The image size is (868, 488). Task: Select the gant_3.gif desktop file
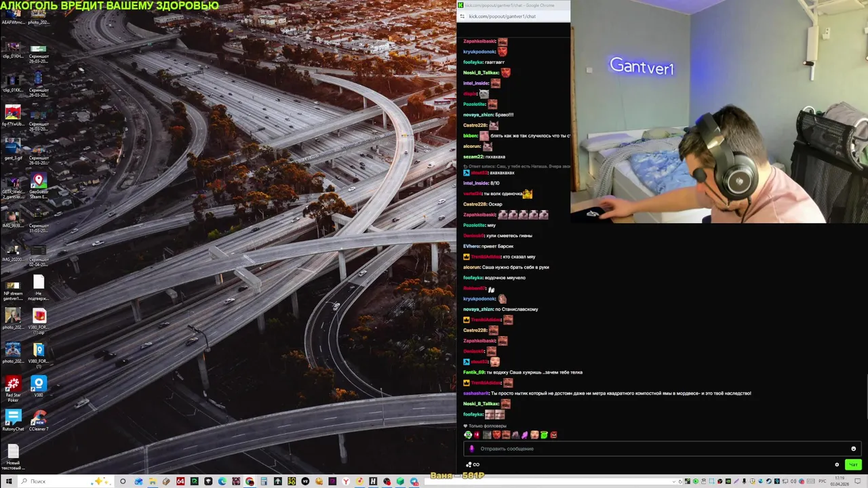(x=13, y=150)
